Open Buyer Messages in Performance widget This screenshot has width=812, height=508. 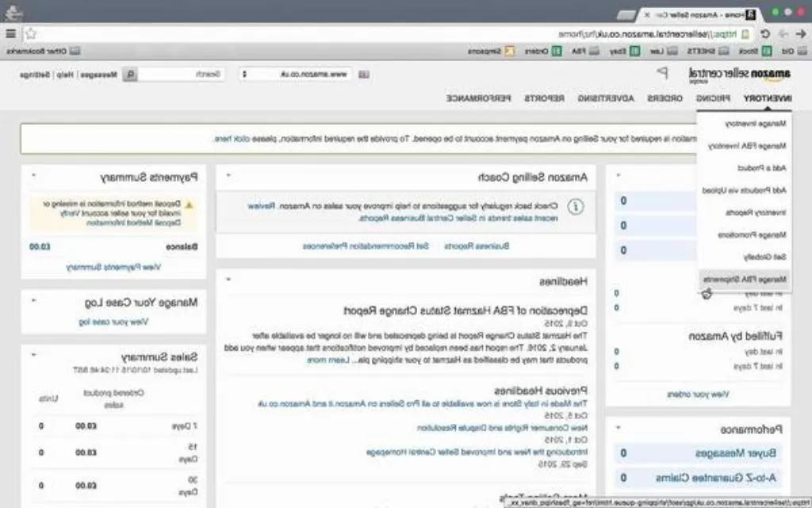735,453
